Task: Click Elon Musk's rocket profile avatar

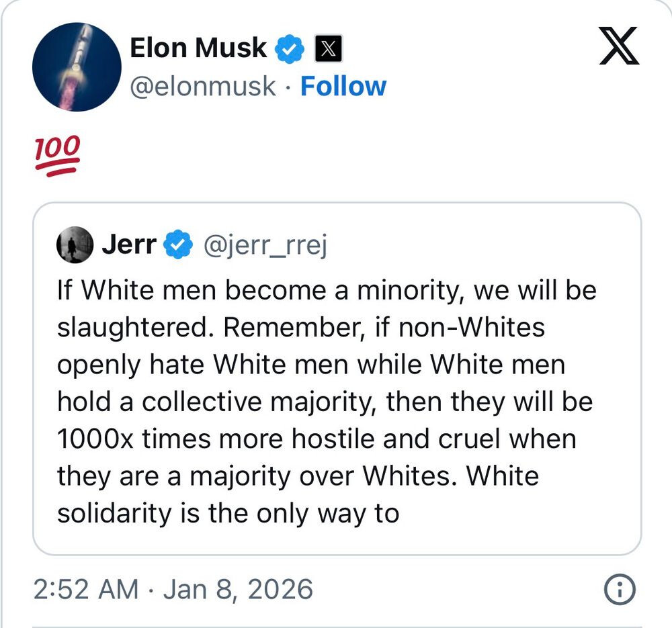Action: click(77, 66)
